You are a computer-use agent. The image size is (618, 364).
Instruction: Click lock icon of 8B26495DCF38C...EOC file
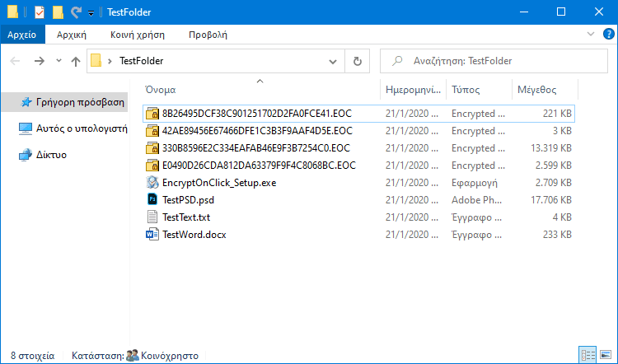pos(152,114)
